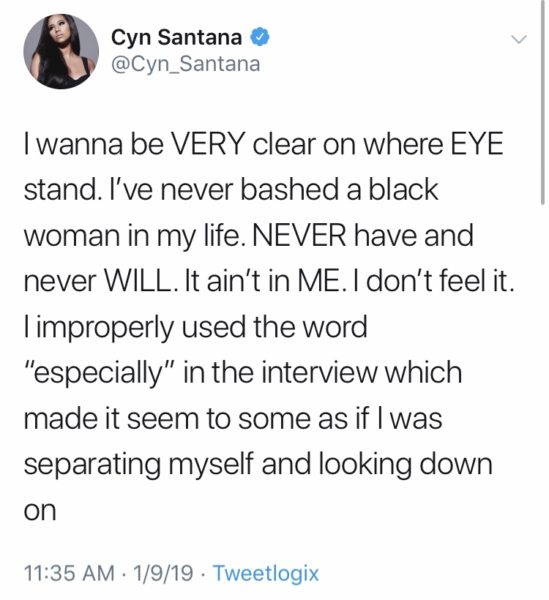Click the vertical scrollbar on the right
The width and height of the screenshot is (549, 600).
point(542,103)
